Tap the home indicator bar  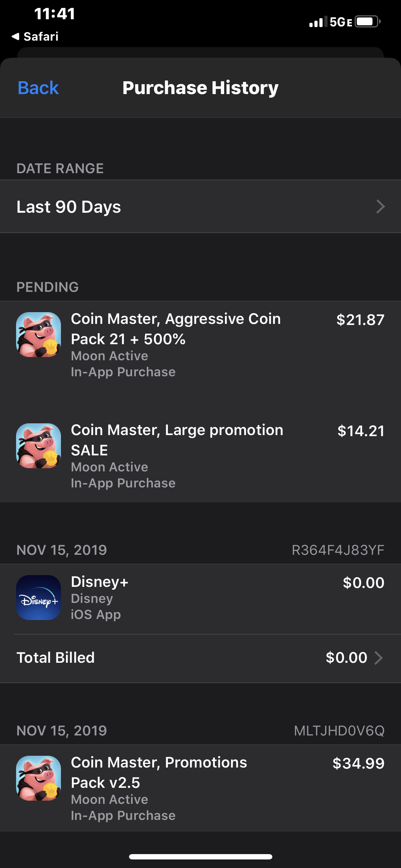[200, 857]
